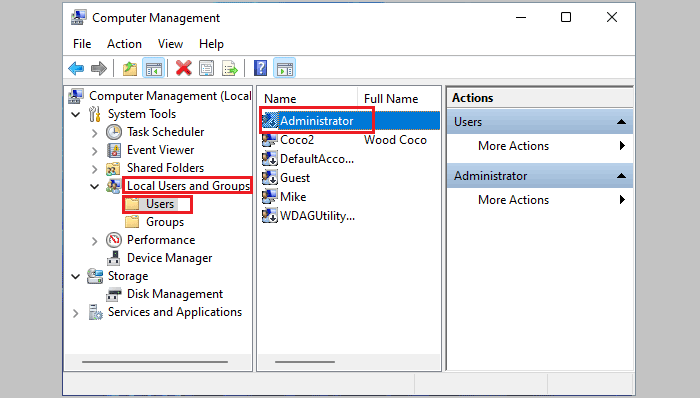Expand the Shared Folders node chevron
The height and width of the screenshot is (398, 700).
click(94, 169)
